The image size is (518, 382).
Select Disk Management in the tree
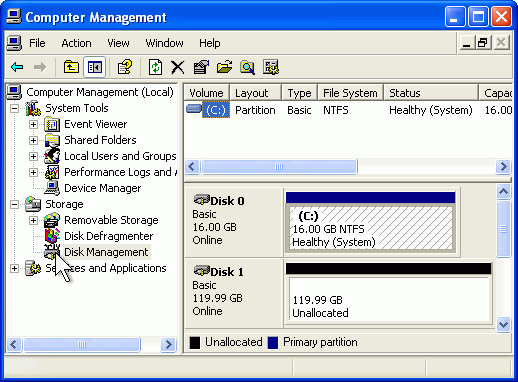coord(106,252)
